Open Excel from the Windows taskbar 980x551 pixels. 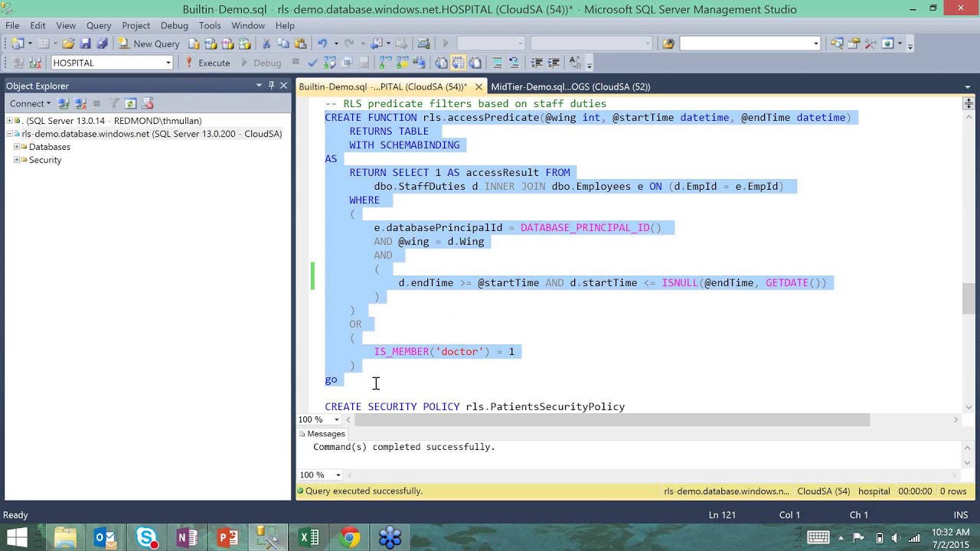309,538
